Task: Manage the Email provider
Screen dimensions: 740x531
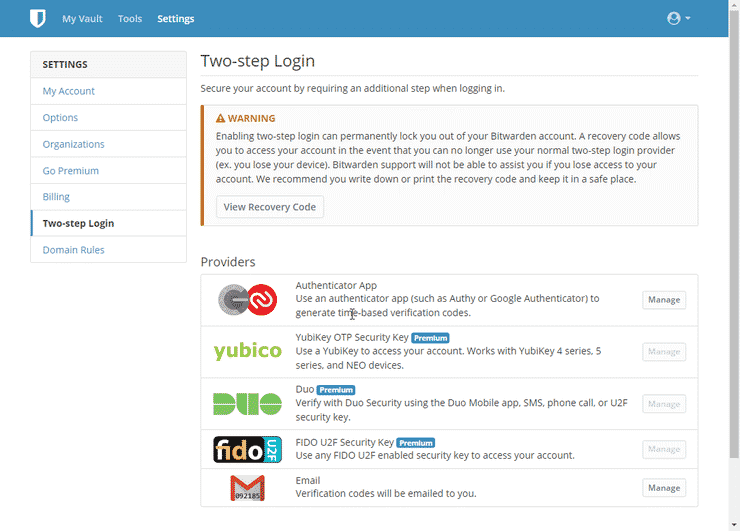Action: [664, 488]
